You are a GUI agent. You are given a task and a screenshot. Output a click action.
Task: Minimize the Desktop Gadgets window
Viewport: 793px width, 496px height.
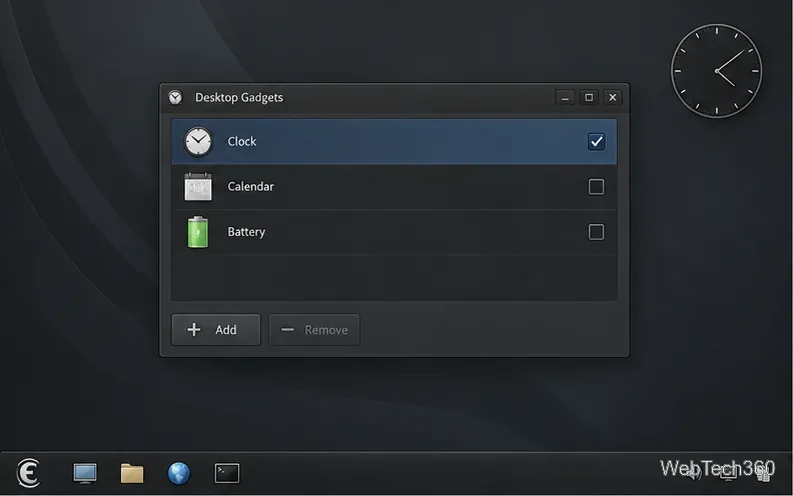[565, 97]
